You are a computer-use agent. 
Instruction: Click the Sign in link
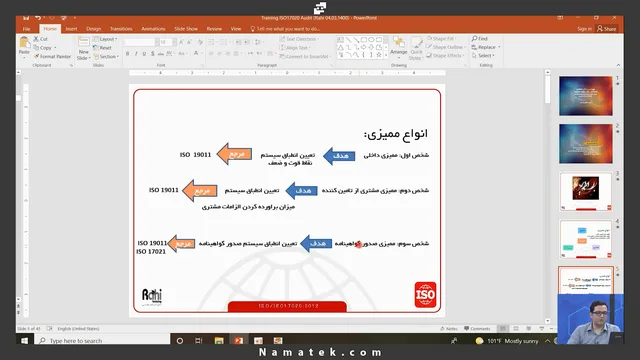(x=584, y=29)
